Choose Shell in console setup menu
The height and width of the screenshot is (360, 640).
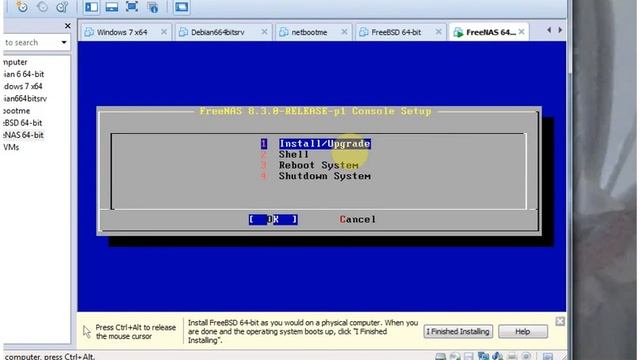[x=293, y=155]
